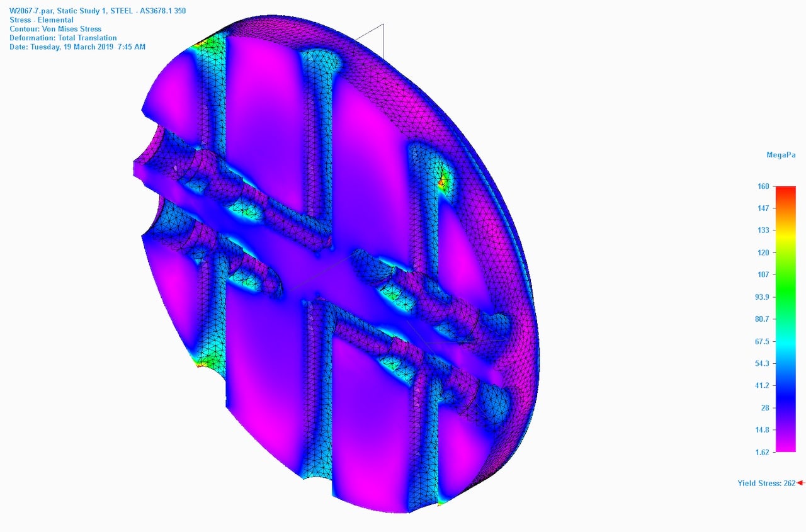Click the legend value 160 to edit maximum
This screenshot has height=532, width=806.
click(764, 186)
